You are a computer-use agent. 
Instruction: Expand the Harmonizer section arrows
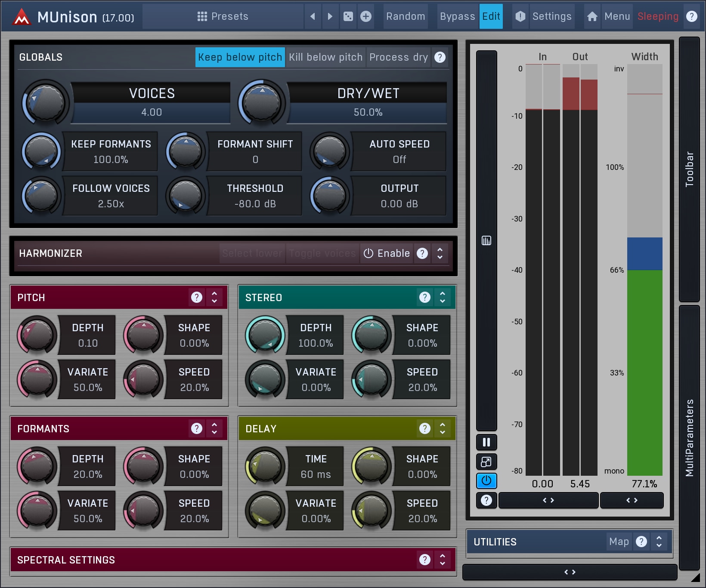tap(440, 253)
